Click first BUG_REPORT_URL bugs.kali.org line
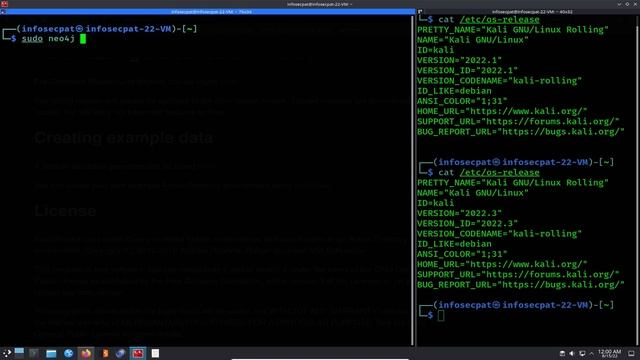 point(521,131)
